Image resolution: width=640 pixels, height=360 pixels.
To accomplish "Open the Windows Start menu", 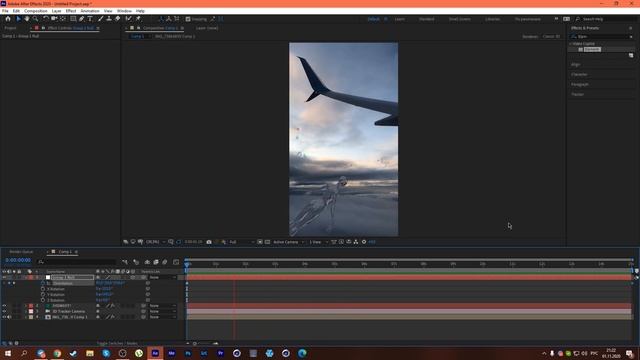I will point(8,353).
